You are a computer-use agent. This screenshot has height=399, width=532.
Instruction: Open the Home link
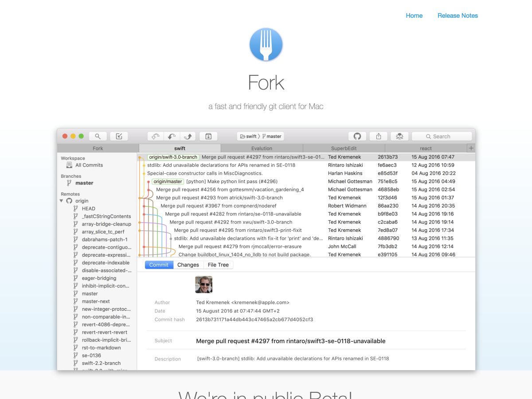414,16
